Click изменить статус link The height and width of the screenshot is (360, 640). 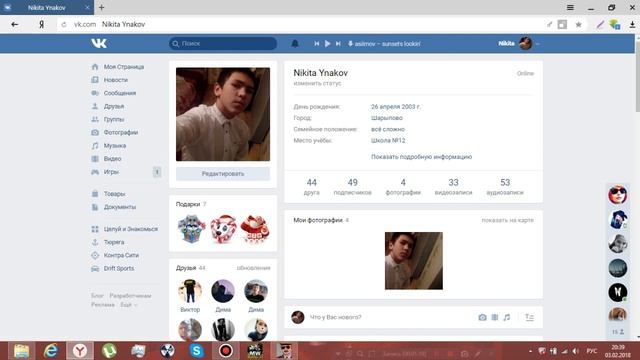click(x=317, y=83)
